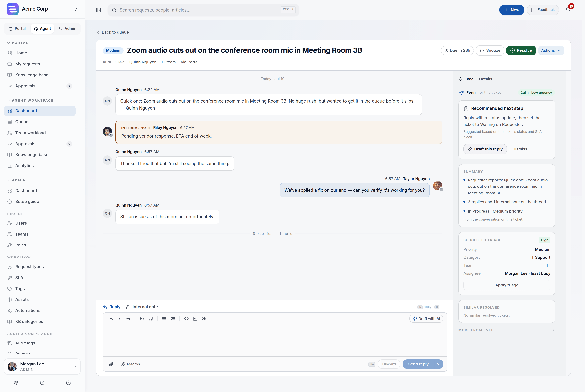Toggle bold formatting in reply editor
This screenshot has height=392, width=585.
tap(111, 319)
